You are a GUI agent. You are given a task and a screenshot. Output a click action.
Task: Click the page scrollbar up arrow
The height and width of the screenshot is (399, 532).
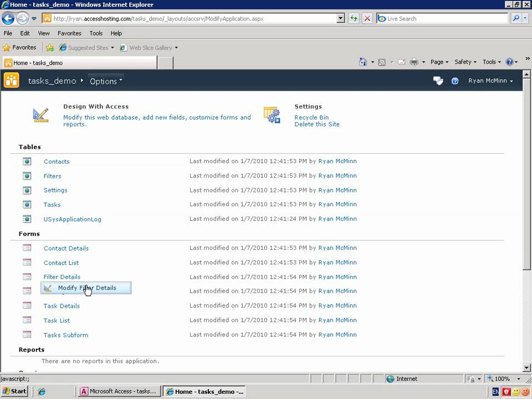(x=526, y=74)
